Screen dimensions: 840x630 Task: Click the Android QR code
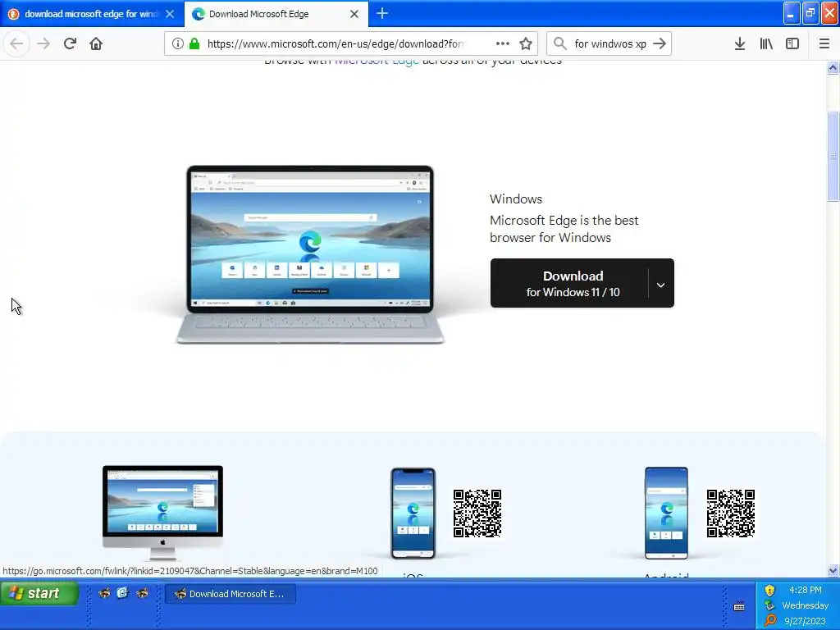[x=731, y=514]
